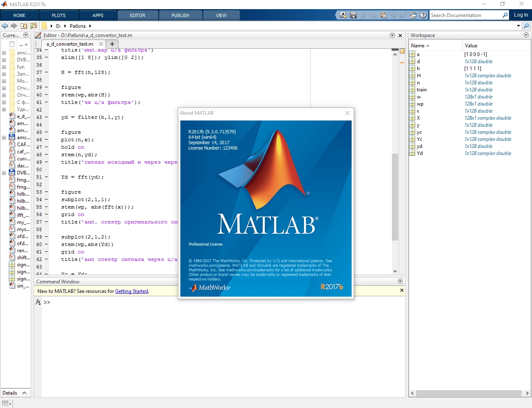The image size is (532, 408).
Task: Click the editor scroll down arrow
Action: [395, 271]
